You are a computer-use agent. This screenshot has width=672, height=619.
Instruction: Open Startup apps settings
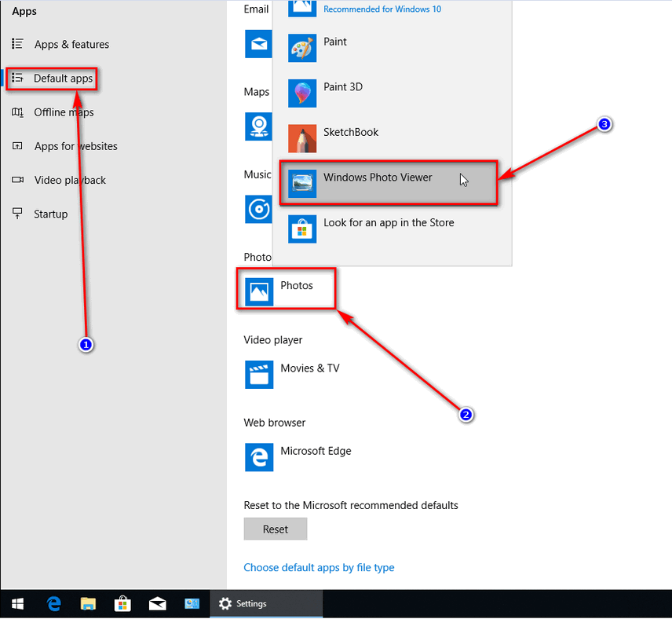click(x=50, y=214)
